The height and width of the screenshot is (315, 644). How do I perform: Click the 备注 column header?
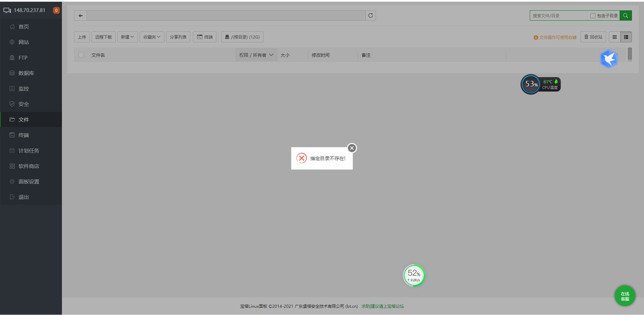click(x=366, y=55)
